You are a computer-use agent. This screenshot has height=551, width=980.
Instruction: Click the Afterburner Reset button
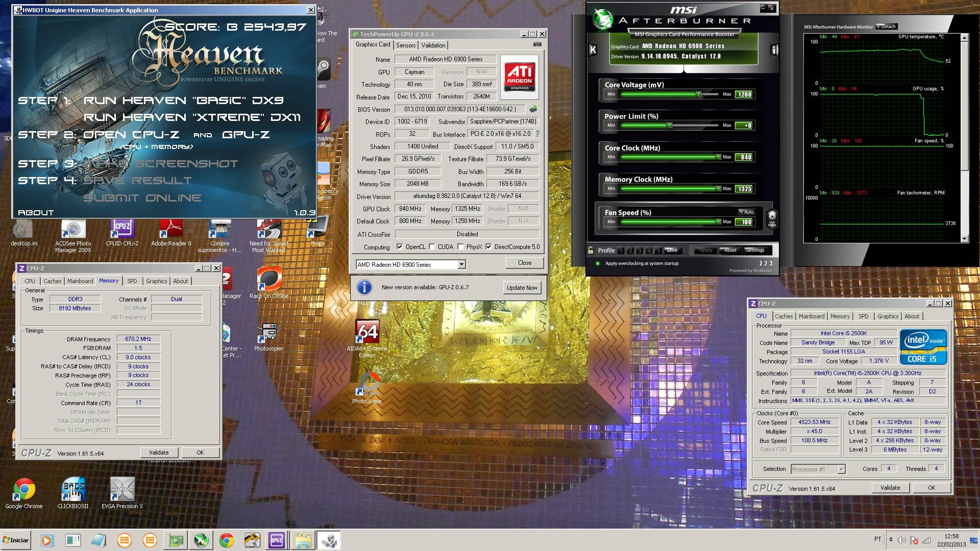[x=730, y=250]
